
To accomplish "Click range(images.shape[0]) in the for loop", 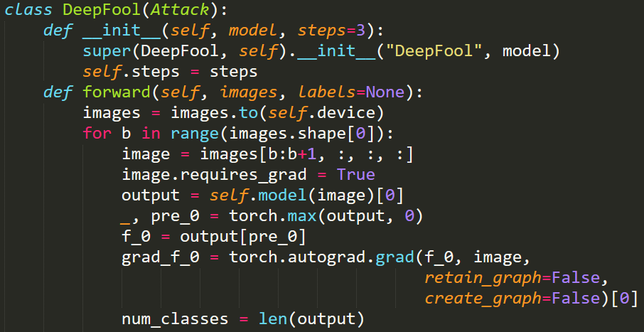I will coord(277,134).
